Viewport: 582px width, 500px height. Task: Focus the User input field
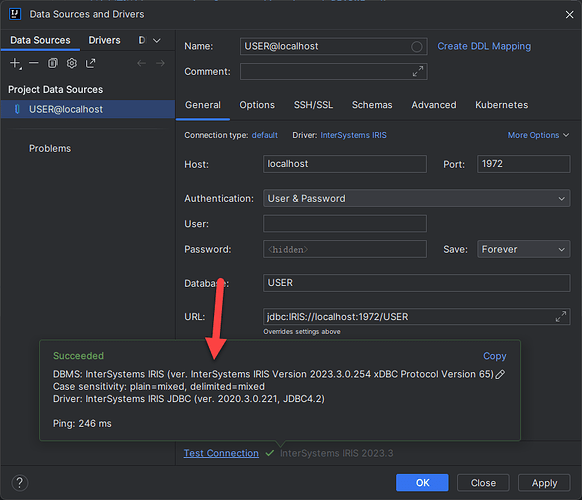point(345,224)
